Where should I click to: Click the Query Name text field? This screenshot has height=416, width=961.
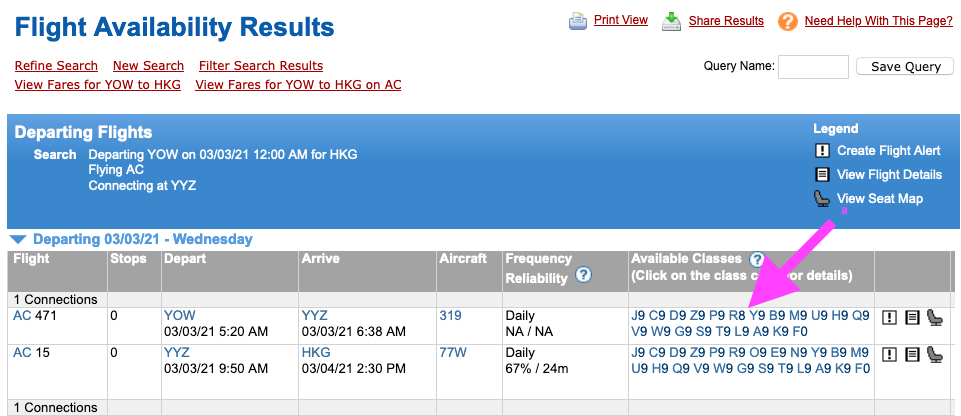tap(813, 67)
